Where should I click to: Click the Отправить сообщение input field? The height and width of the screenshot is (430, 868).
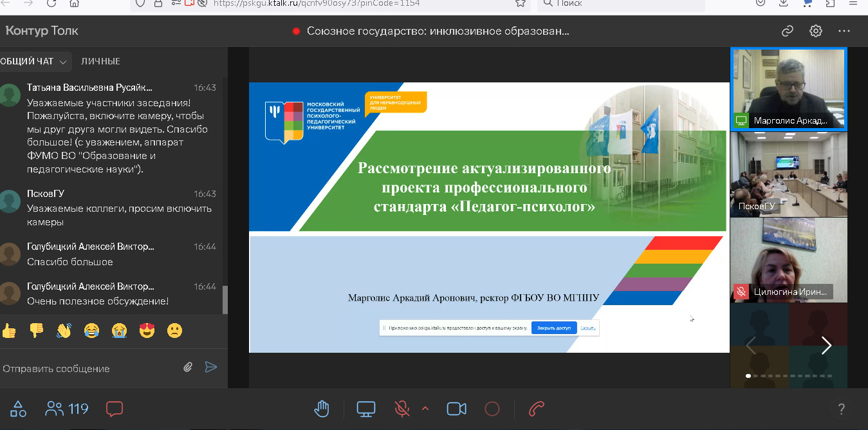(90, 369)
